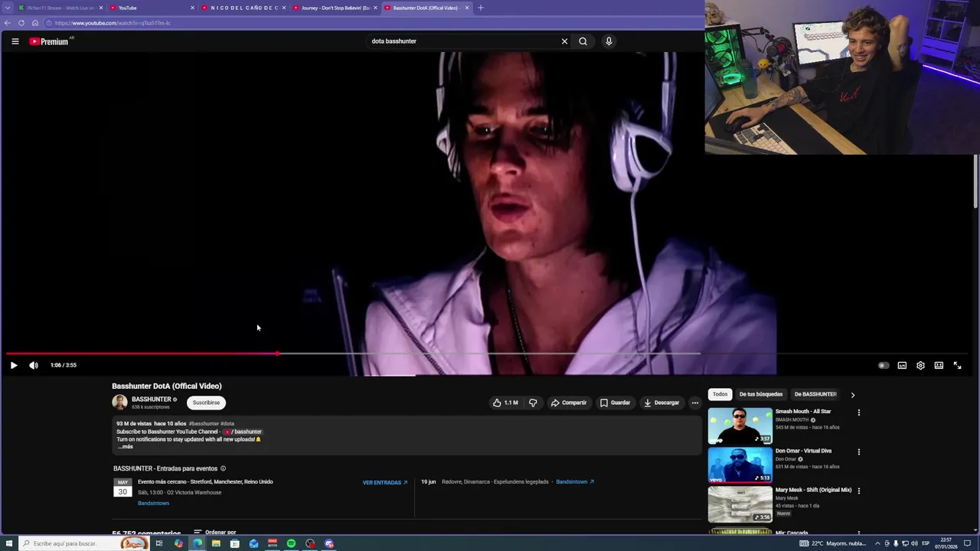Select the 'Todos' filter chip
The width and height of the screenshot is (980, 551).
tap(720, 394)
